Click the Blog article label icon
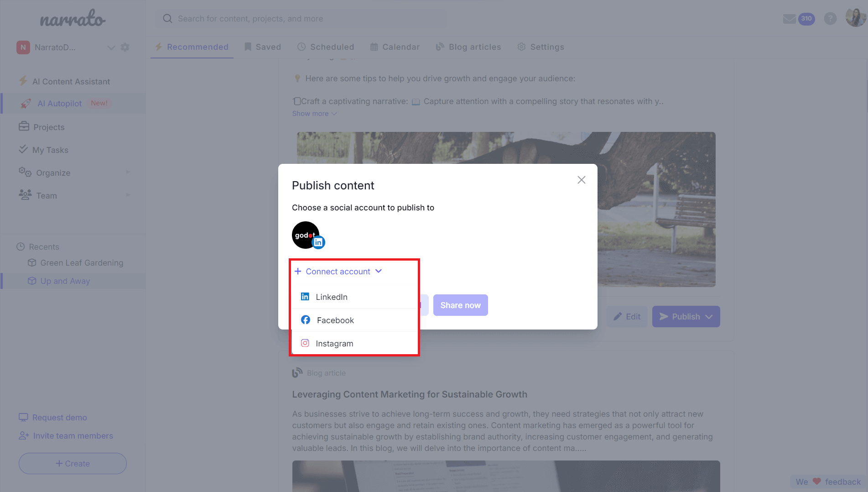The image size is (868, 492). [297, 373]
